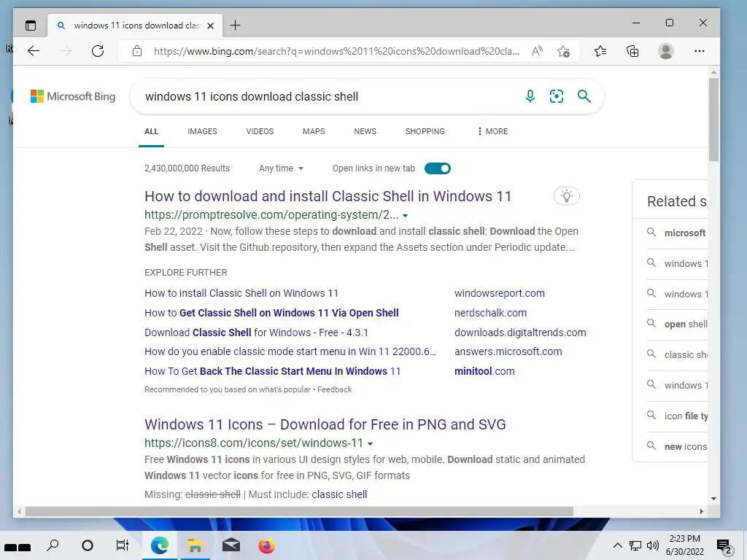This screenshot has width=747, height=560.
Task: Open the browser profile avatar
Action: (665, 51)
